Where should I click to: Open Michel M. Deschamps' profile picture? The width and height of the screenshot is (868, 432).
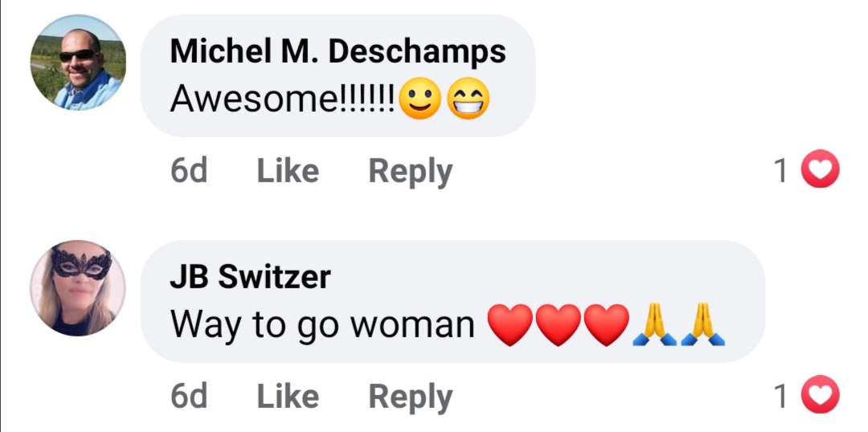pos(78,63)
